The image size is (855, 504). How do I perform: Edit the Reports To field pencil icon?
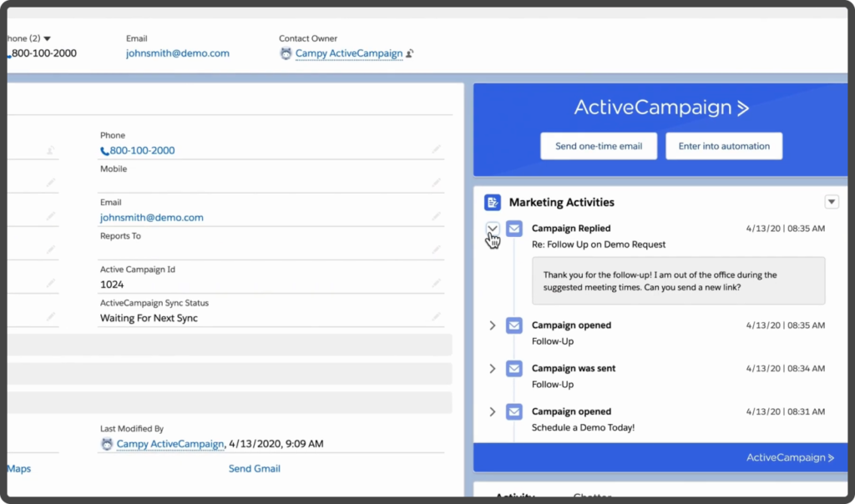click(436, 249)
